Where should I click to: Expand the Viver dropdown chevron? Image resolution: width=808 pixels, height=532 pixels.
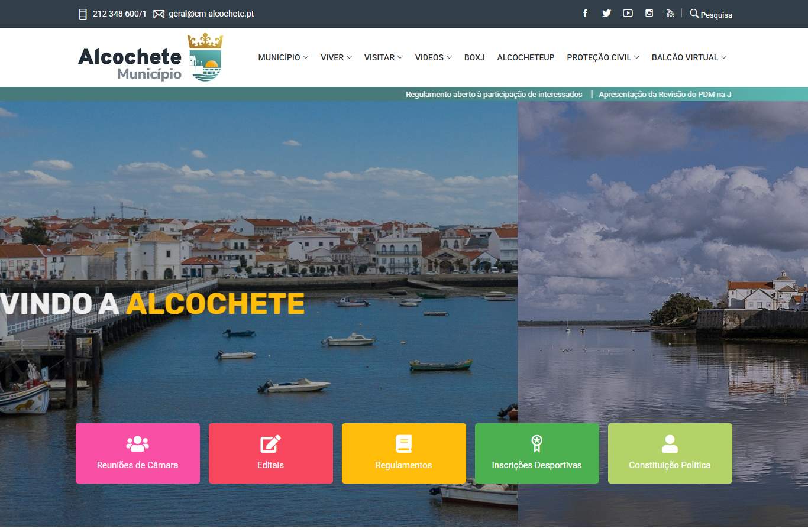pos(349,57)
